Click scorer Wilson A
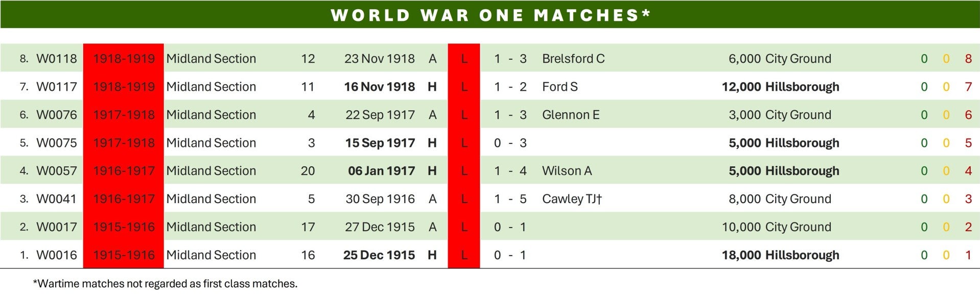 pos(567,171)
